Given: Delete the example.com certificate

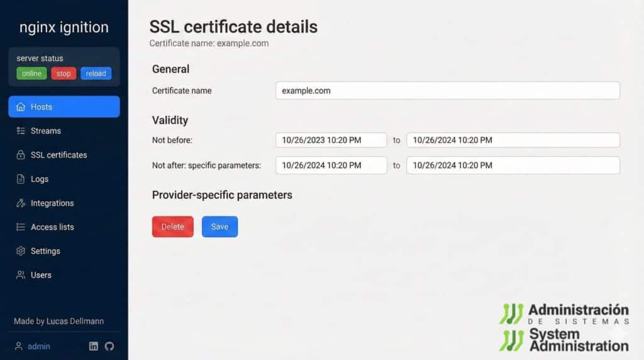Looking at the screenshot, I should tap(172, 227).
